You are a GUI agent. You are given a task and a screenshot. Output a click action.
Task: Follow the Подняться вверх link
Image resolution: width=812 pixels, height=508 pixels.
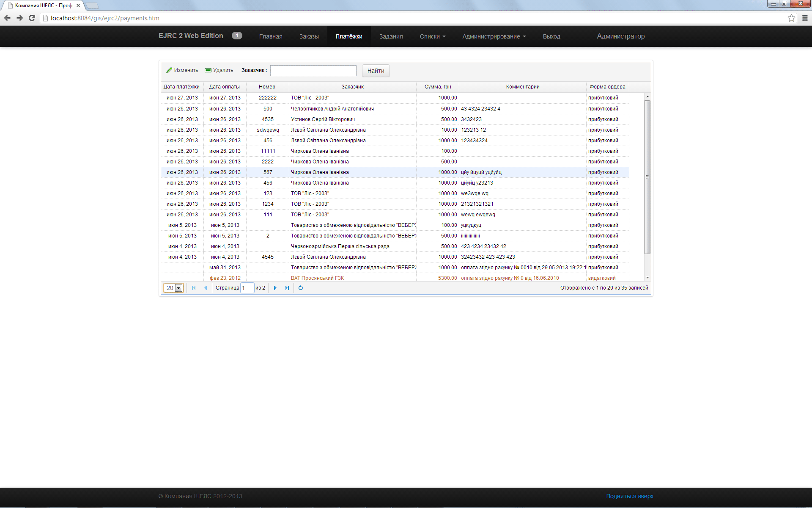pos(629,496)
